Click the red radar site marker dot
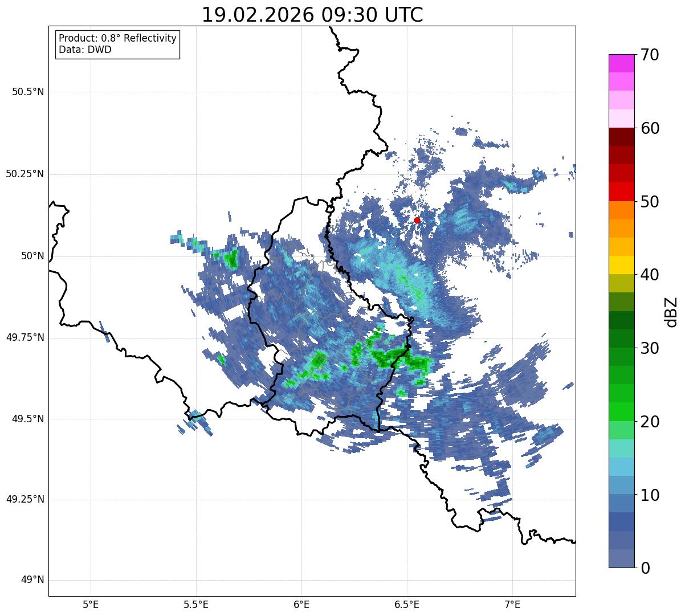 coord(417,220)
